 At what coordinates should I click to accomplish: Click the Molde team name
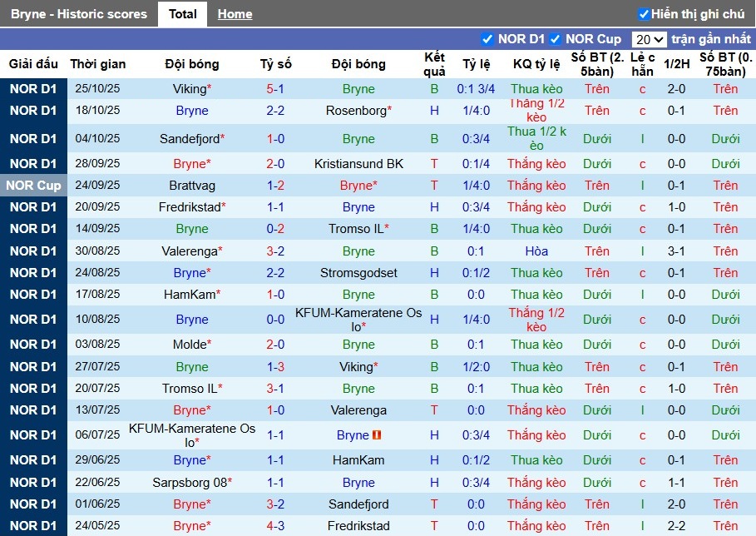189,345
